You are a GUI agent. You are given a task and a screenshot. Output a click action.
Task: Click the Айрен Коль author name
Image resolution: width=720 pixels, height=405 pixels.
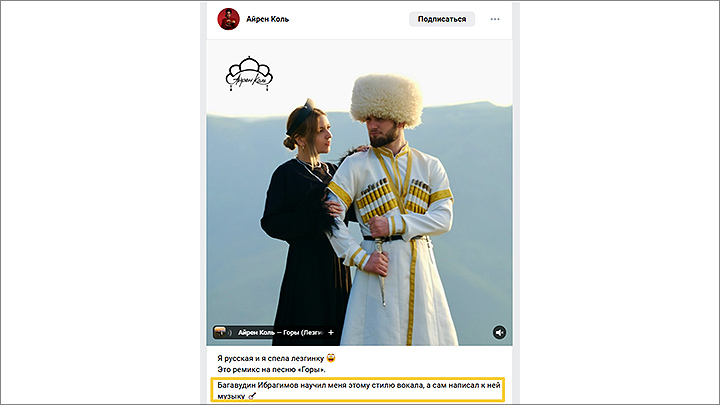coord(267,19)
